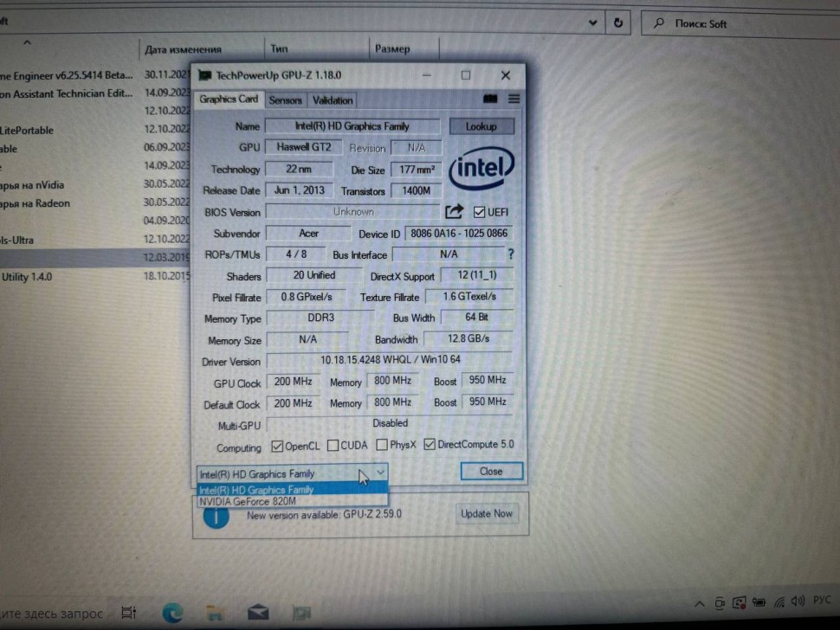The height and width of the screenshot is (630, 840).
Task: Show hidden tray icons chevron
Action: [699, 604]
